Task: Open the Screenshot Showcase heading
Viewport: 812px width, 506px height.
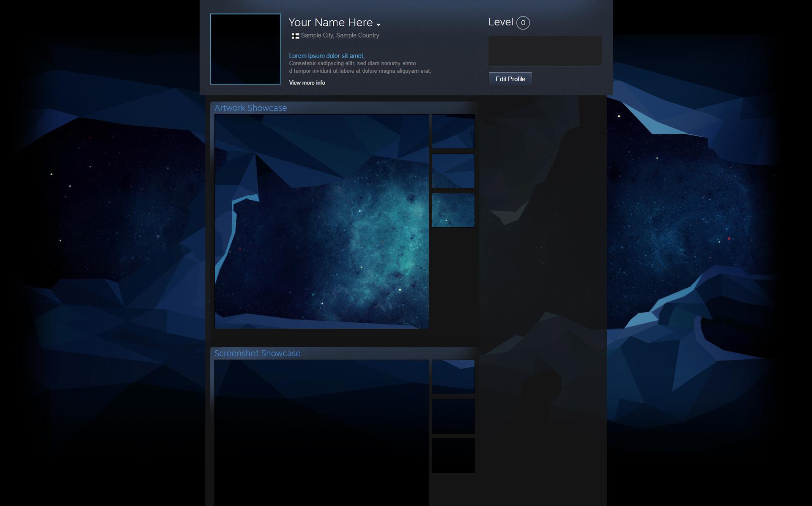Action: (257, 353)
